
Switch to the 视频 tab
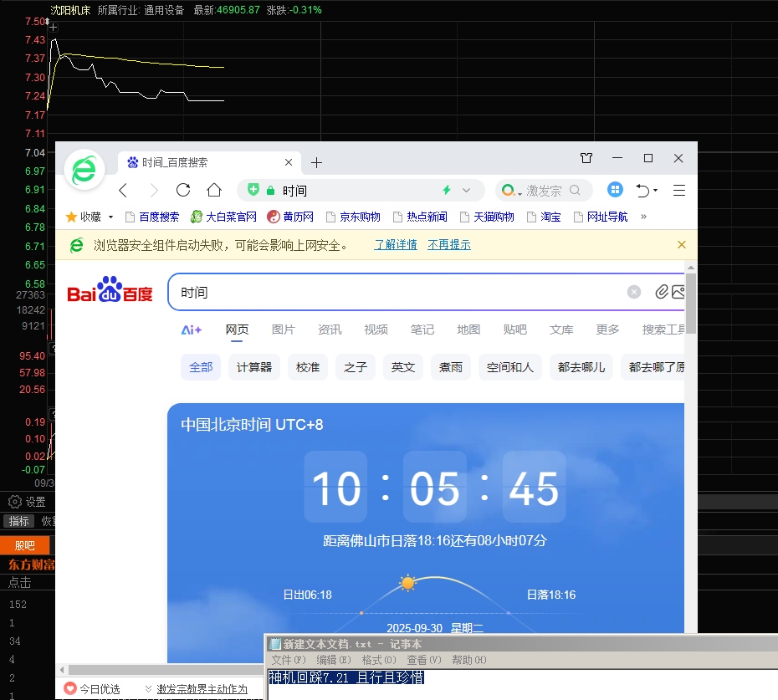click(376, 330)
